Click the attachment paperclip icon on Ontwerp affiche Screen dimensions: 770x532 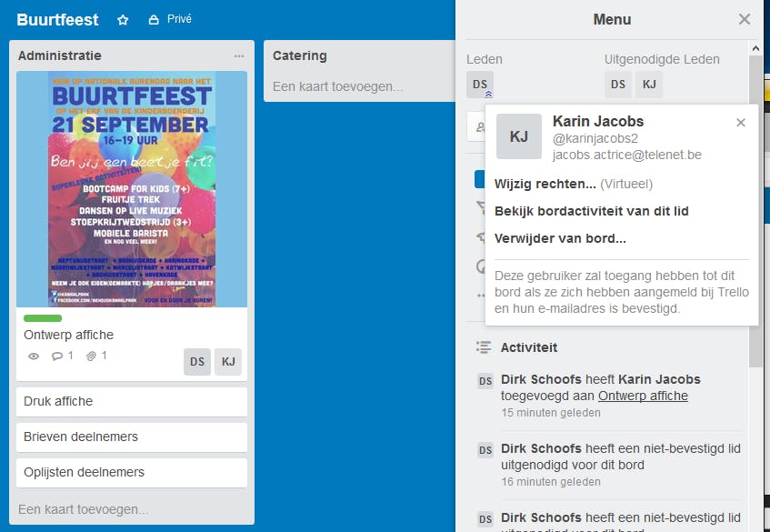tap(92, 356)
